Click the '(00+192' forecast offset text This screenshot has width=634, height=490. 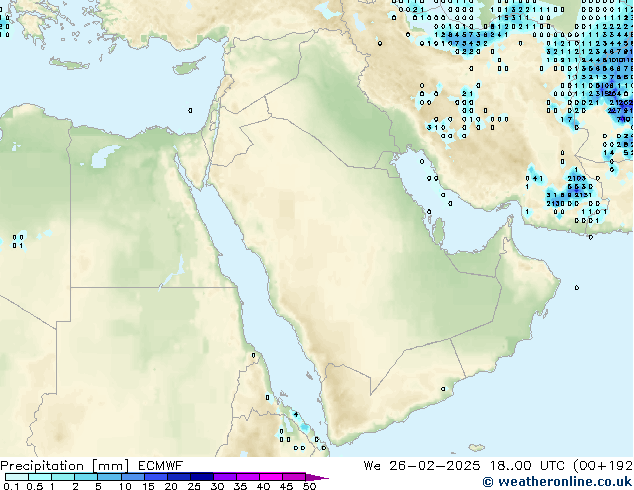(x=603, y=466)
